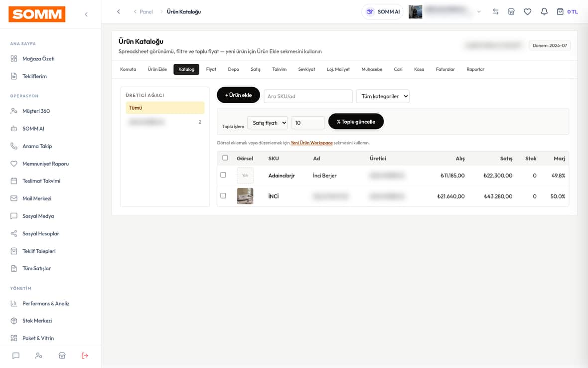The width and height of the screenshot is (588, 368).
Task: Switch to the Fiyat tab
Action: [x=211, y=69]
